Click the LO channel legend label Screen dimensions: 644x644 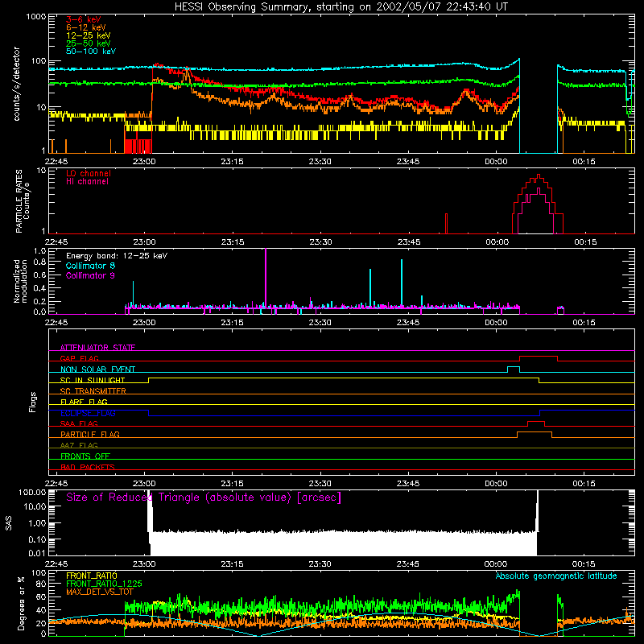[89, 173]
